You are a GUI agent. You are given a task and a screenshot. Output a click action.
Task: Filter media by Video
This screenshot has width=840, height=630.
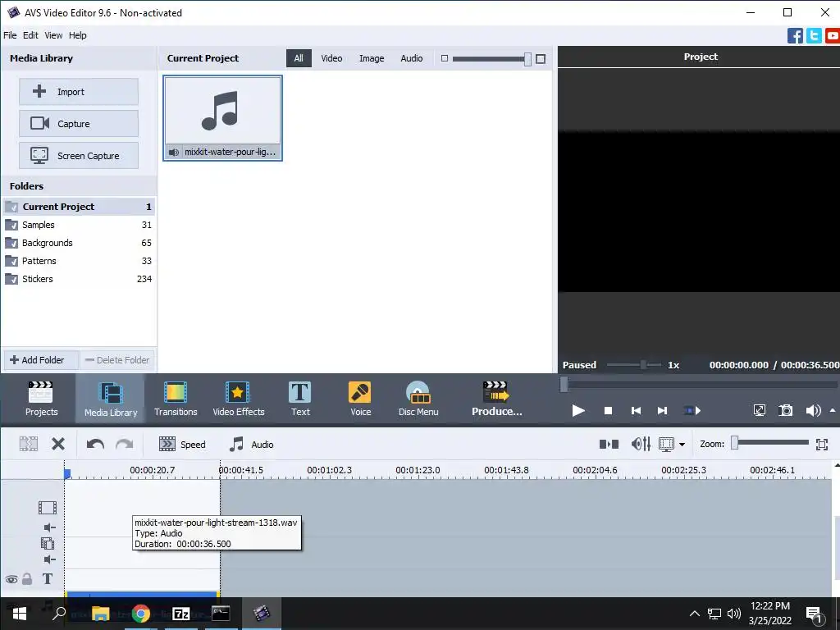click(331, 58)
